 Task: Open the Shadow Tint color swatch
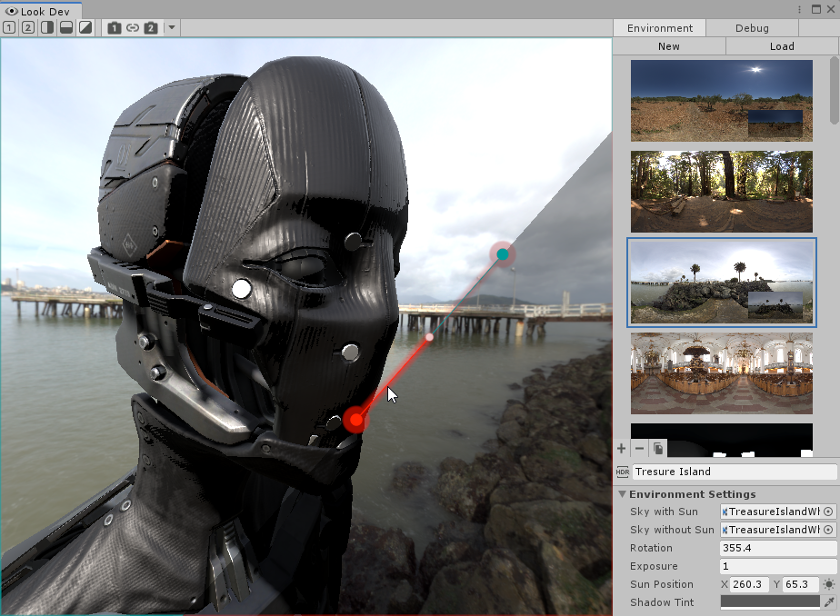[770, 601]
